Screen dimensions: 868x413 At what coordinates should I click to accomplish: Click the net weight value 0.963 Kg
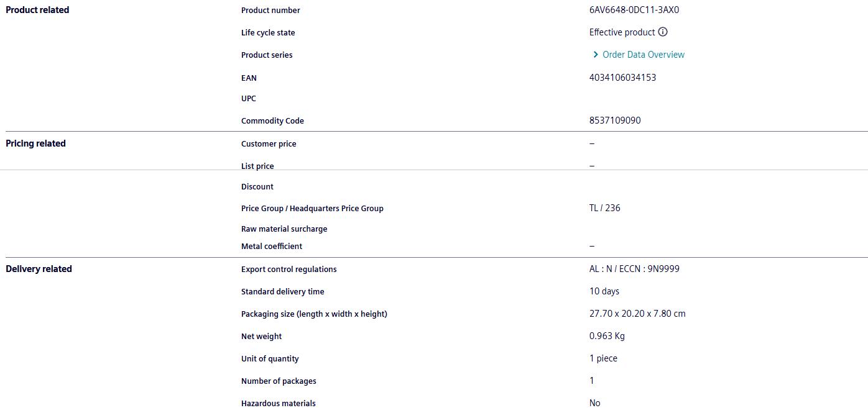(607, 336)
